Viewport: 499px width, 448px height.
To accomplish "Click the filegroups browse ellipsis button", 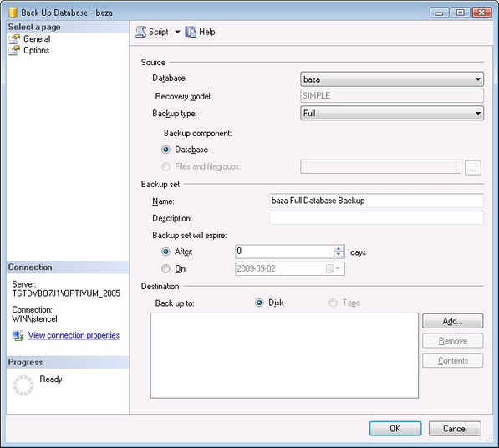I will click(x=473, y=167).
